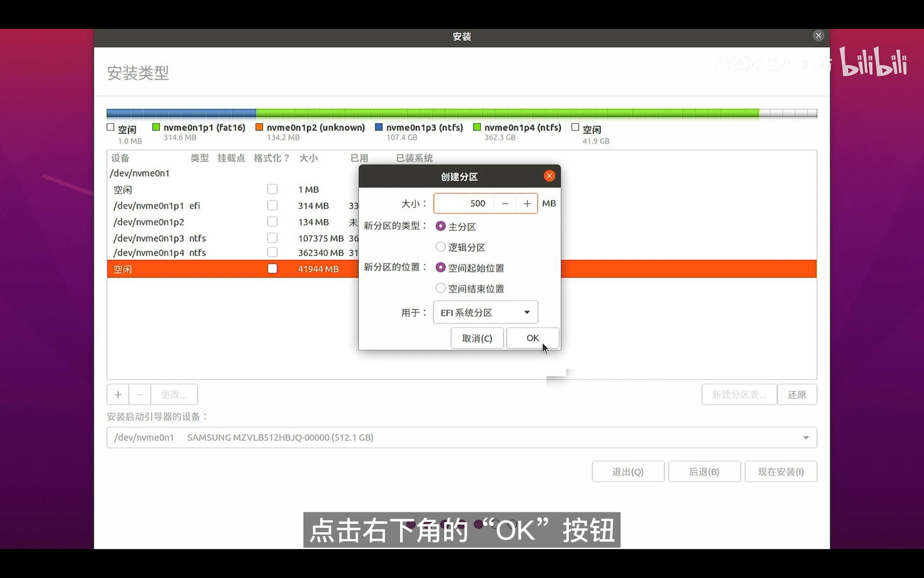Click the 更改... change button
Screen dimensions: 924x578
pos(174,394)
